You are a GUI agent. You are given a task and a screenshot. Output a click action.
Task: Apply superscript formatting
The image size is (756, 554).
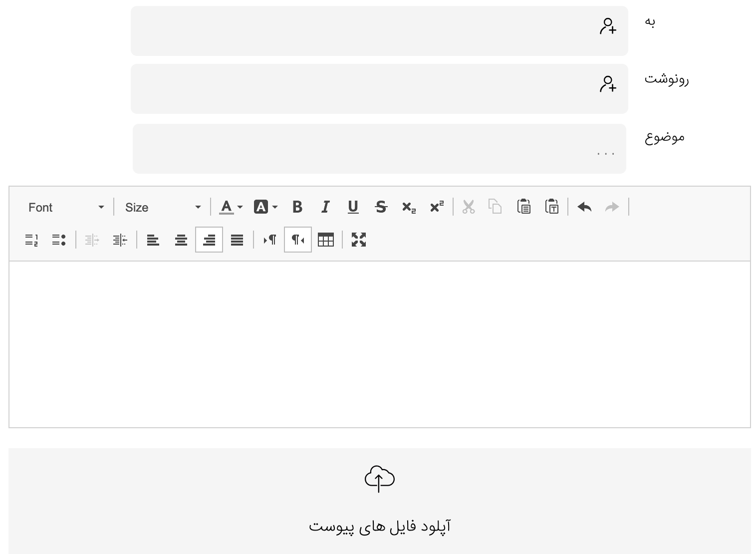[x=437, y=207]
